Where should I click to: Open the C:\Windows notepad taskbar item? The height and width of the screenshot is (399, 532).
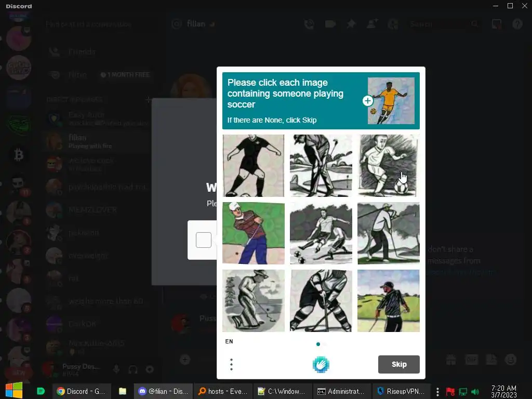pyautogui.click(x=283, y=391)
